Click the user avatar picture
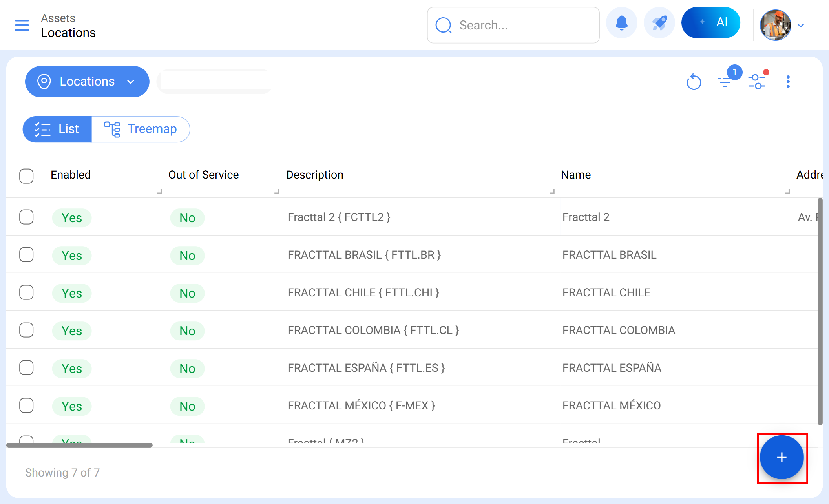The width and height of the screenshot is (829, 504). point(775,25)
